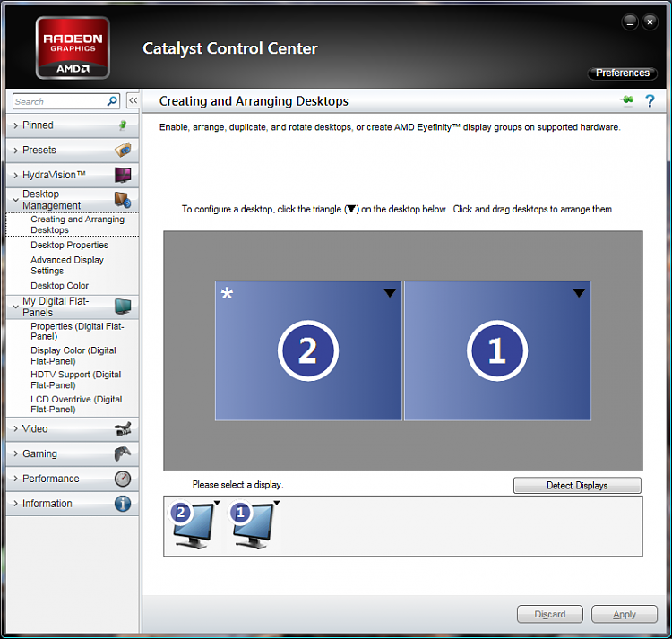Click the search magnifier icon

pyautogui.click(x=112, y=101)
